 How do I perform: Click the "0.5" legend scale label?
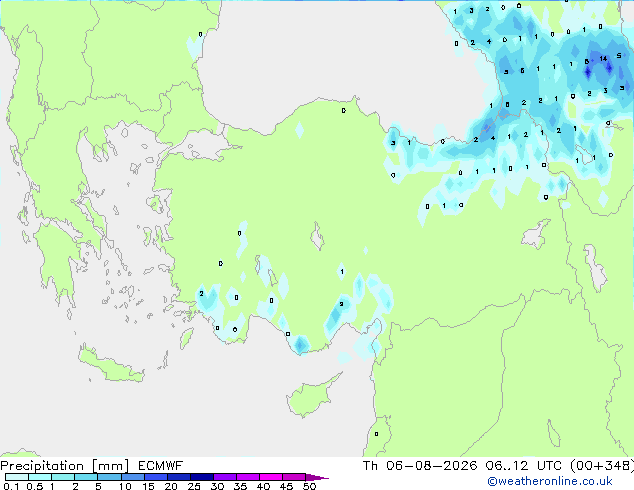(x=35, y=486)
